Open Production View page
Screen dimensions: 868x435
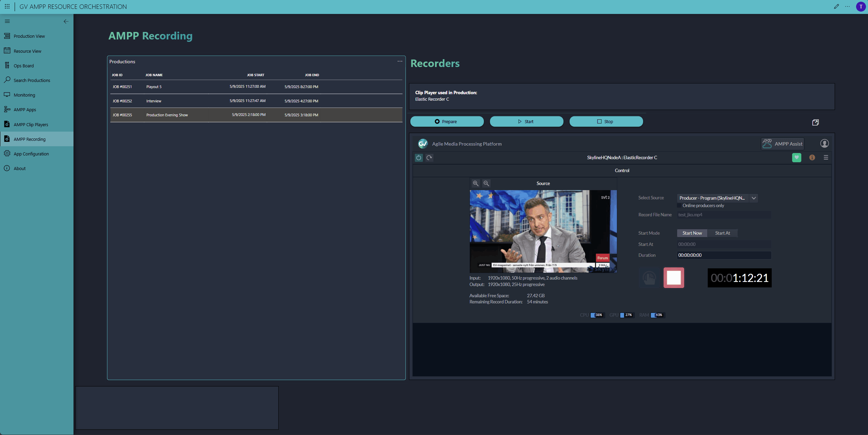point(37,36)
